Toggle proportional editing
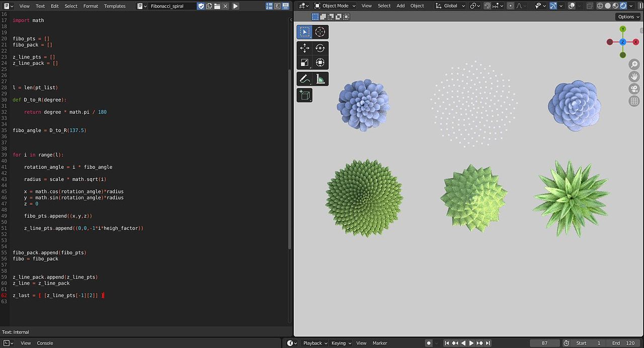This screenshot has height=348, width=644. 511,6
